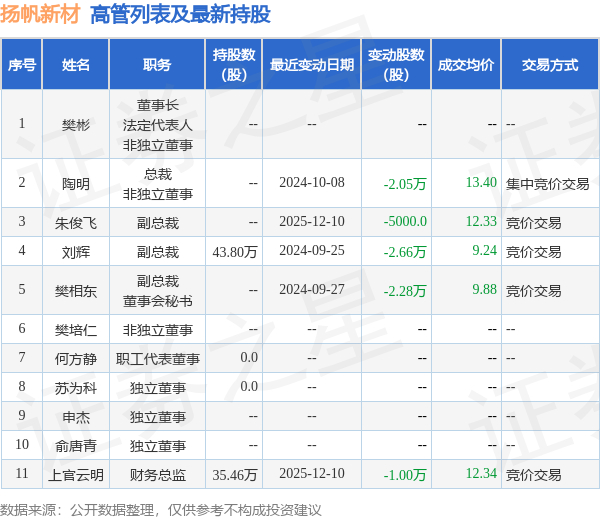
Task: Click 竞价交易 in 上官云明's row
Action: [x=533, y=475]
